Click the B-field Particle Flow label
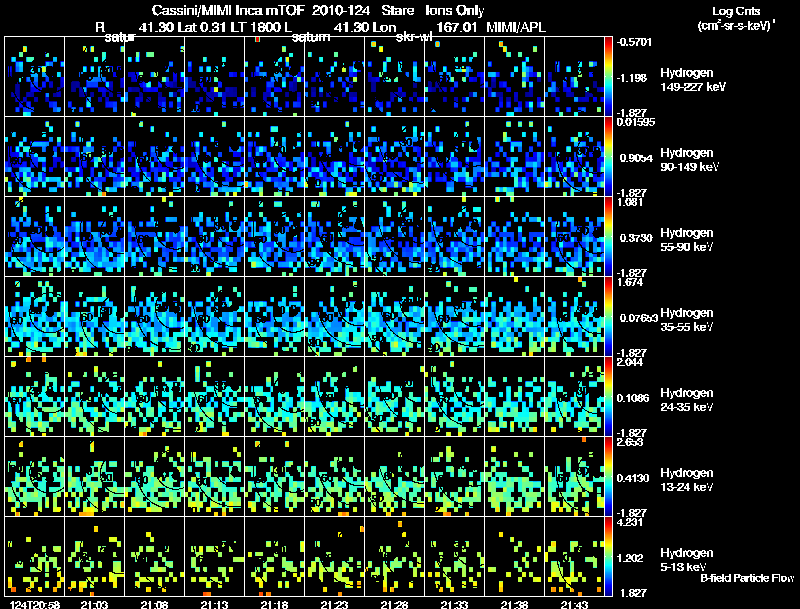This screenshot has height=609, width=800. click(747, 578)
